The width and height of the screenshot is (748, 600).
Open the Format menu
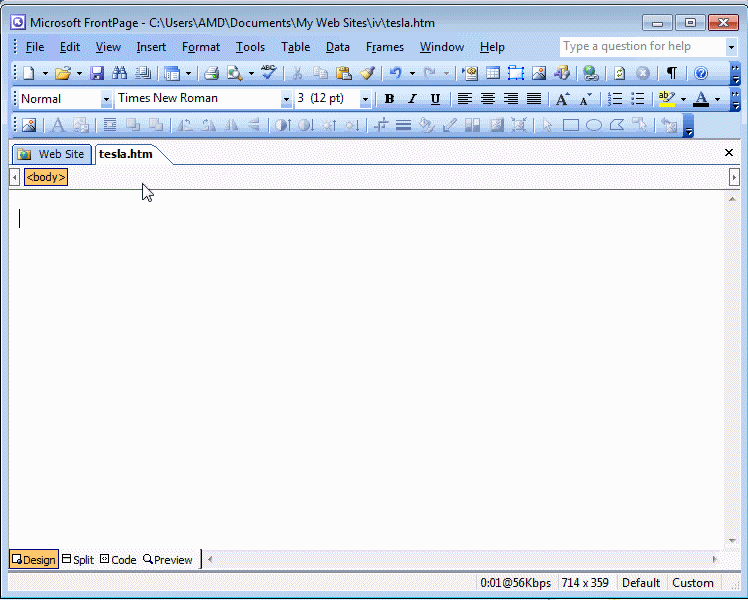(201, 47)
